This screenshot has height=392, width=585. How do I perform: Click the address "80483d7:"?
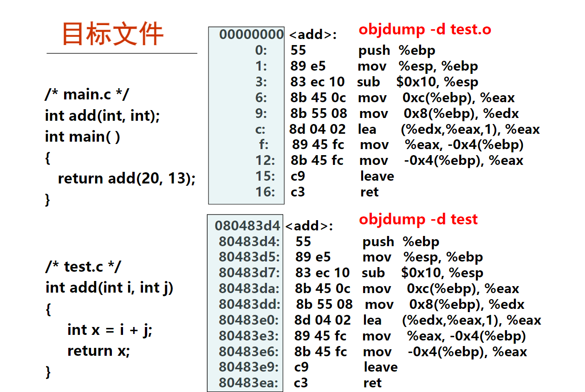coord(249,273)
